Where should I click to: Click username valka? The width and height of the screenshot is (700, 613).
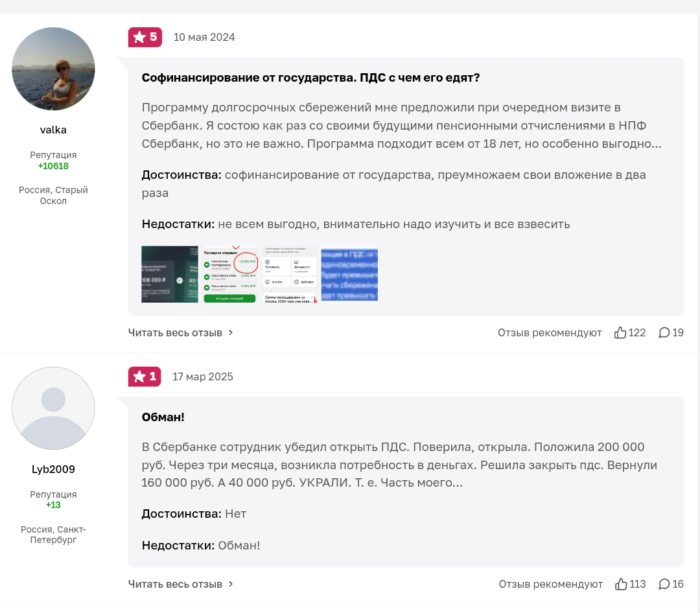53,130
